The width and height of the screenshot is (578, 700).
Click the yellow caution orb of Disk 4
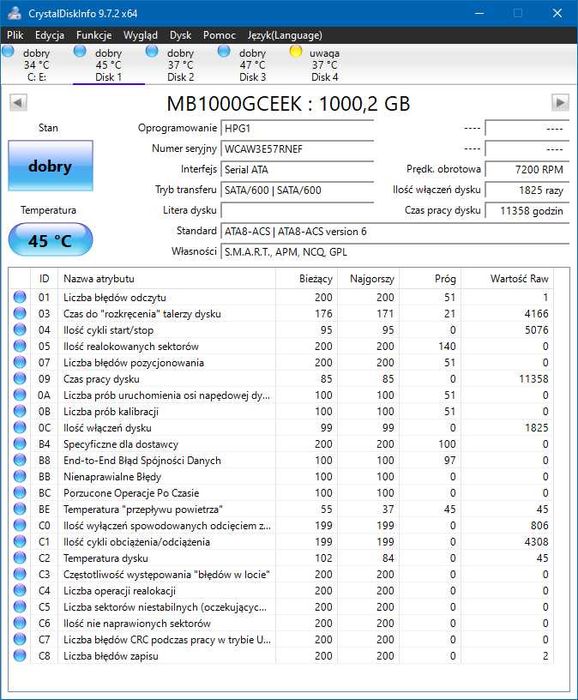(295, 51)
